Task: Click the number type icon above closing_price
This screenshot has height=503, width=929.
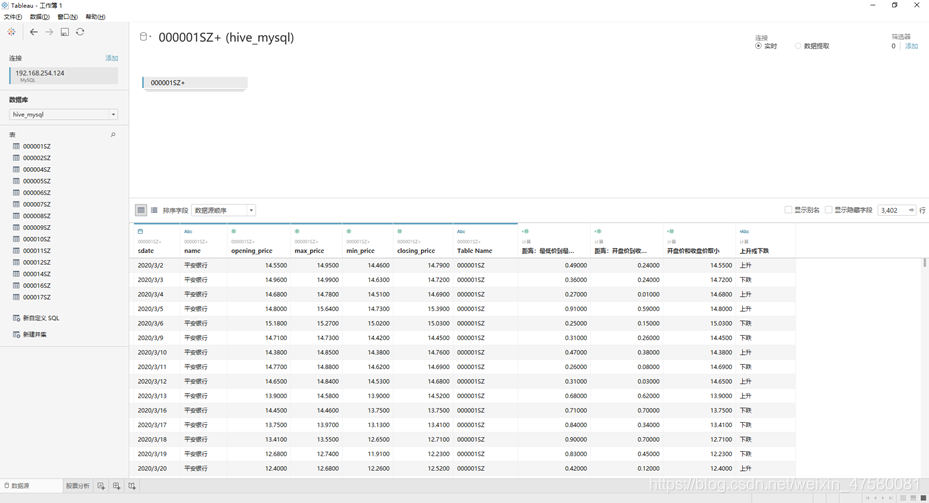Action: click(x=399, y=232)
